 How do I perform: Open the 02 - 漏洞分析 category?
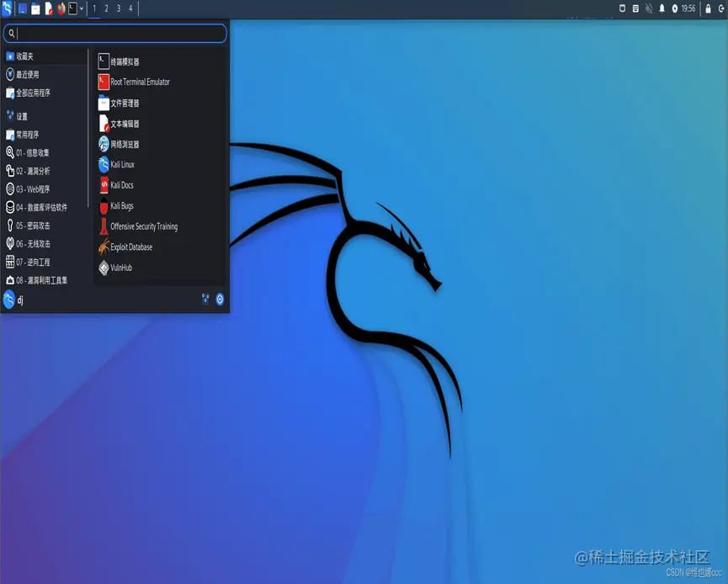click(45, 171)
